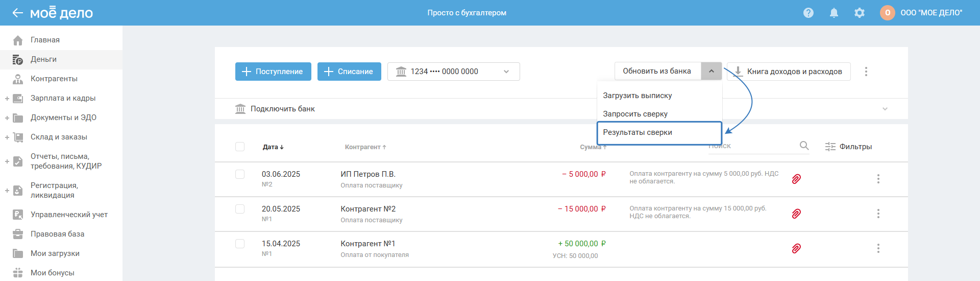Screen dimensions: 980x281
Task: Click the Поступление button
Action: click(x=273, y=72)
